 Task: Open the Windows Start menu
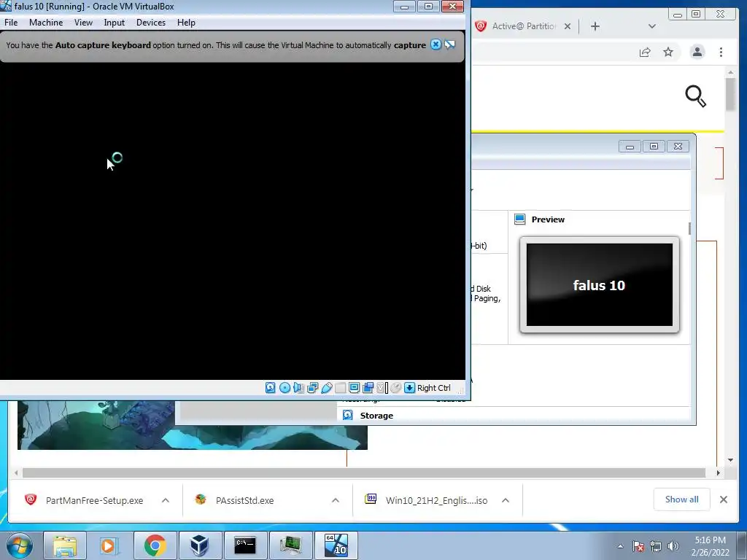tap(20, 545)
